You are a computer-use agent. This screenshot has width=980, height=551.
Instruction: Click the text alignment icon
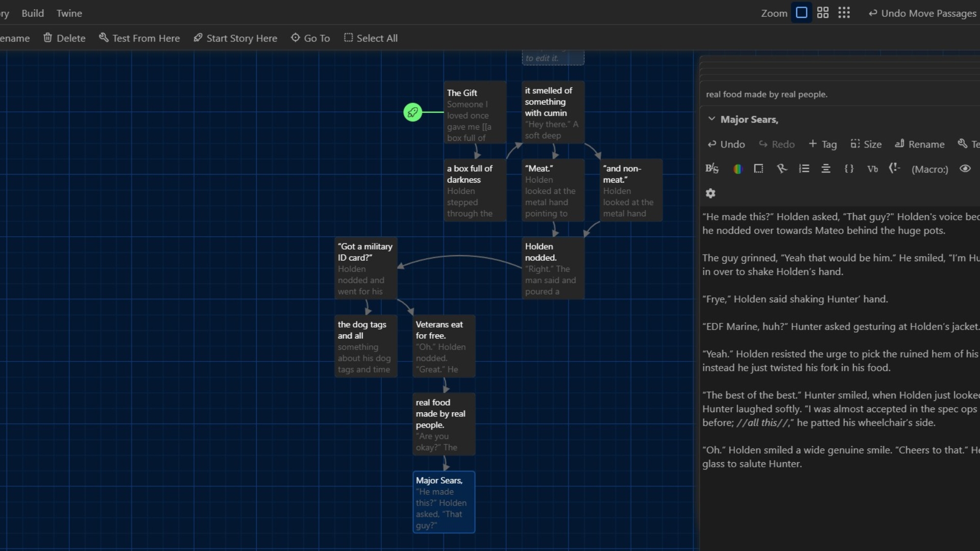825,169
